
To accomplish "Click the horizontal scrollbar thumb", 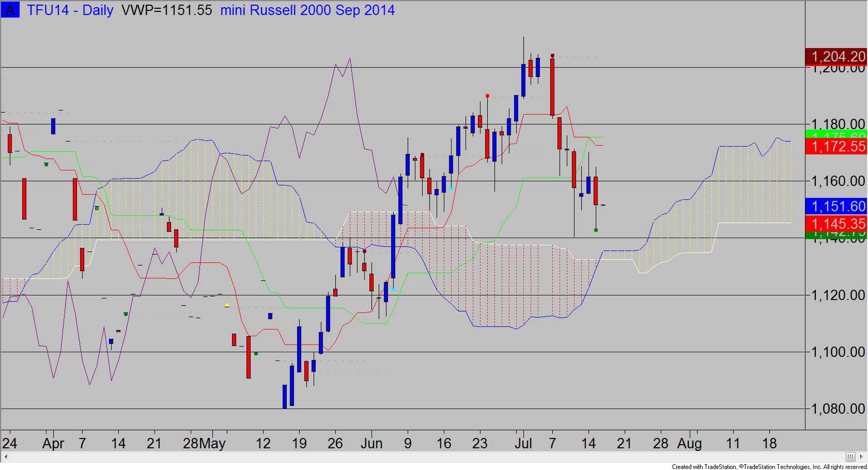I will pyautogui.click(x=850, y=457).
